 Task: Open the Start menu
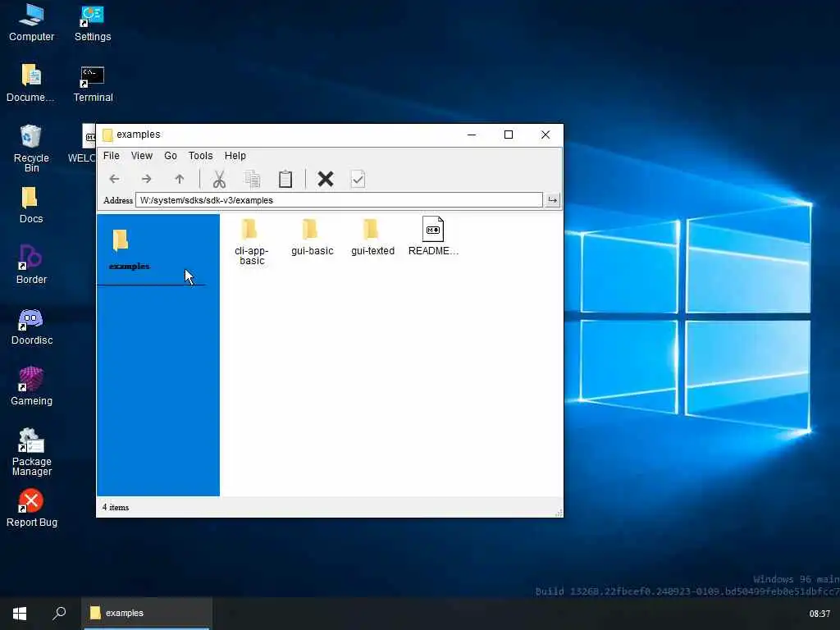[20, 614]
